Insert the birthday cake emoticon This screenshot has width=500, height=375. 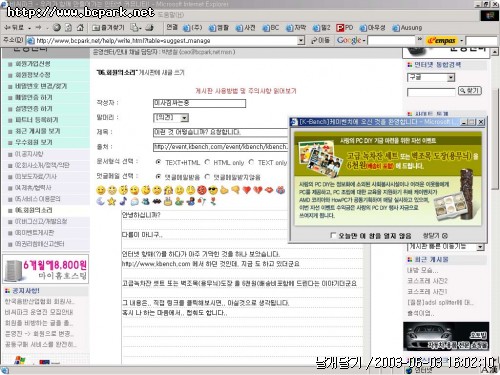coord(168,201)
